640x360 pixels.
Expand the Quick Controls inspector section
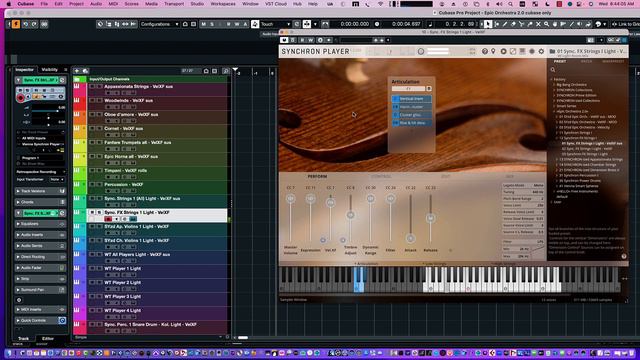40,320
